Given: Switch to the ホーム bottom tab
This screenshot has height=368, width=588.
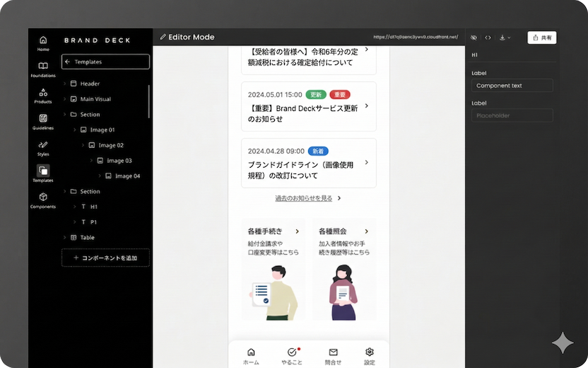Looking at the screenshot, I should [251, 356].
